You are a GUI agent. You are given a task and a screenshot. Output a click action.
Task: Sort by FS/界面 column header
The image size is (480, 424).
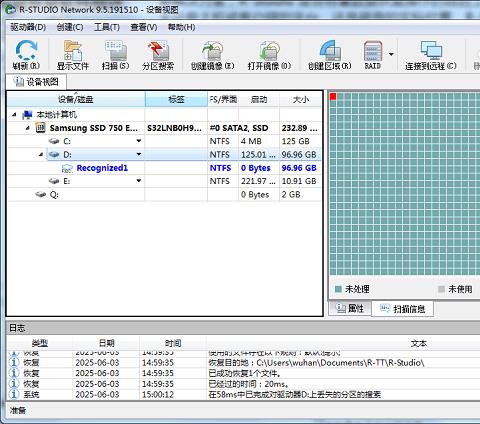pos(223,99)
